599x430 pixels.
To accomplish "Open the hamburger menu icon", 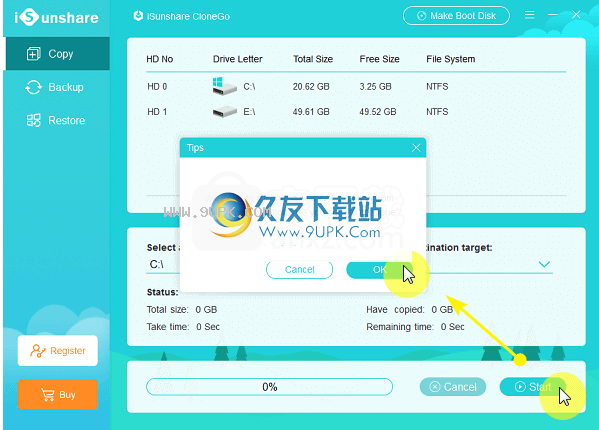I will coord(529,15).
